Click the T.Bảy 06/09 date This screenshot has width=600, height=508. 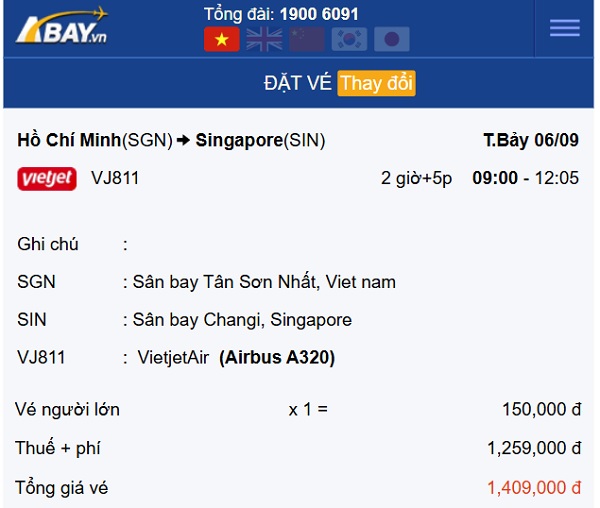coord(531,140)
